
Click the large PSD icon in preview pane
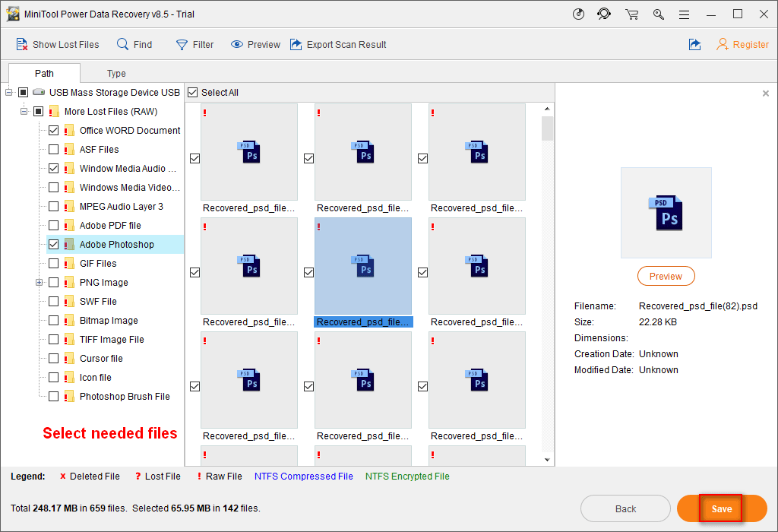click(666, 213)
